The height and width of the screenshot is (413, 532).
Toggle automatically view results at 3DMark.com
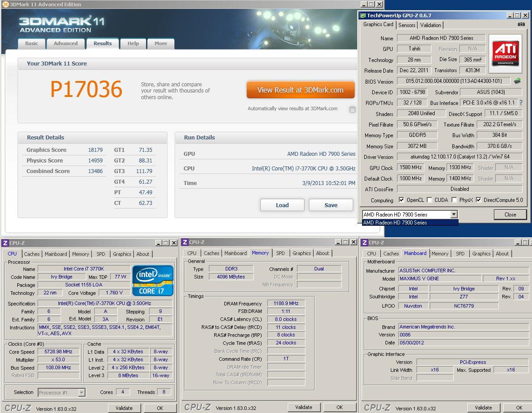pyautogui.click(x=352, y=109)
